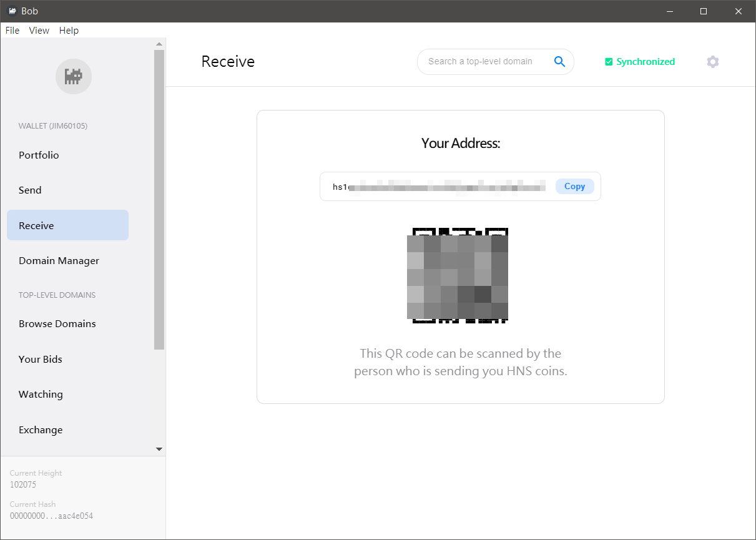Open the File menu
Viewport: 756px width, 540px height.
(x=12, y=31)
